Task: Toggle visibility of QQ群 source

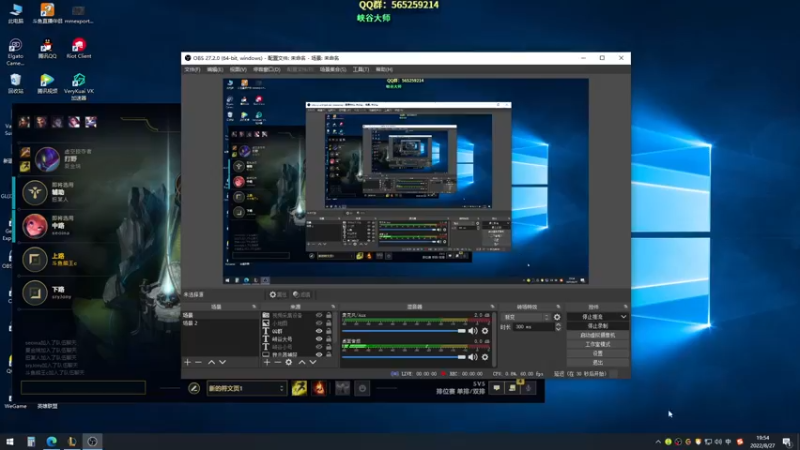Action: [319, 331]
